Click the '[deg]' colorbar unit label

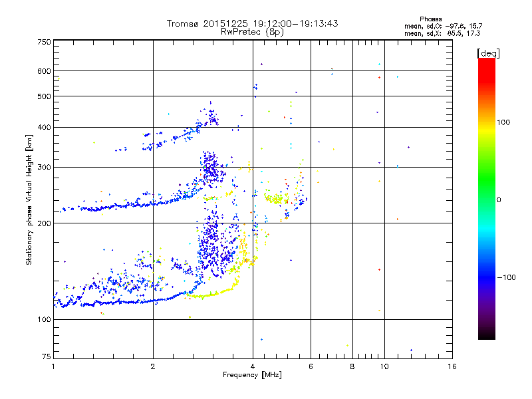coord(488,53)
